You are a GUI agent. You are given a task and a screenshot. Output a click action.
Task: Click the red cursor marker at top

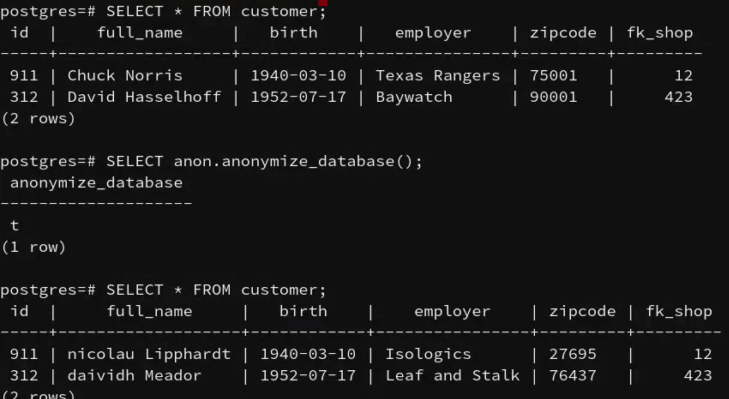point(323,2)
